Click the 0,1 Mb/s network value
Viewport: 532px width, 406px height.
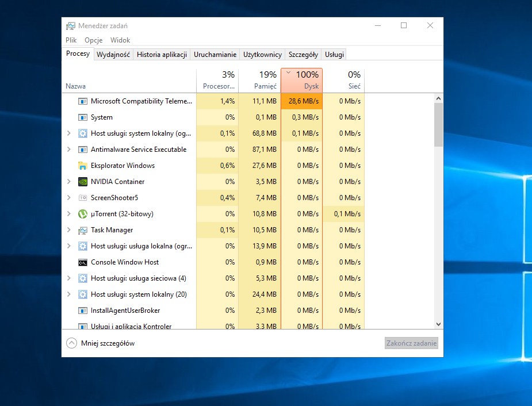(x=347, y=214)
